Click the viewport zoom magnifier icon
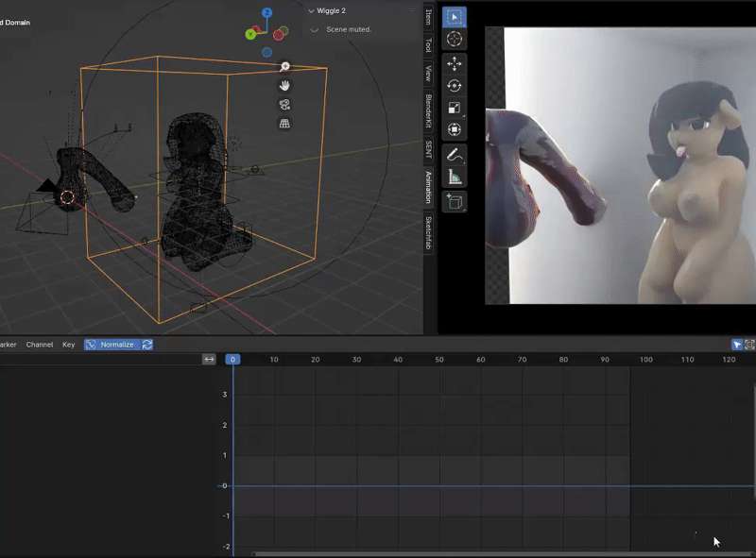The image size is (756, 558). click(x=285, y=66)
